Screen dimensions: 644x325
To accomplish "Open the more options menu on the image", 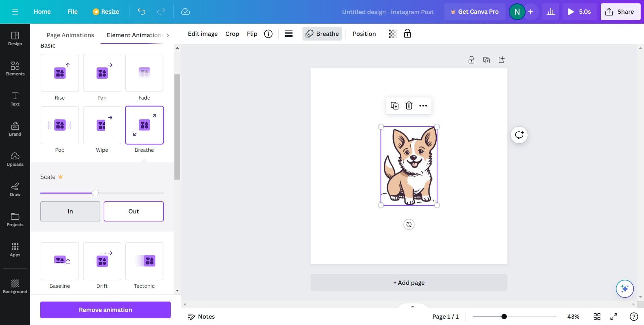I will pyautogui.click(x=423, y=105).
